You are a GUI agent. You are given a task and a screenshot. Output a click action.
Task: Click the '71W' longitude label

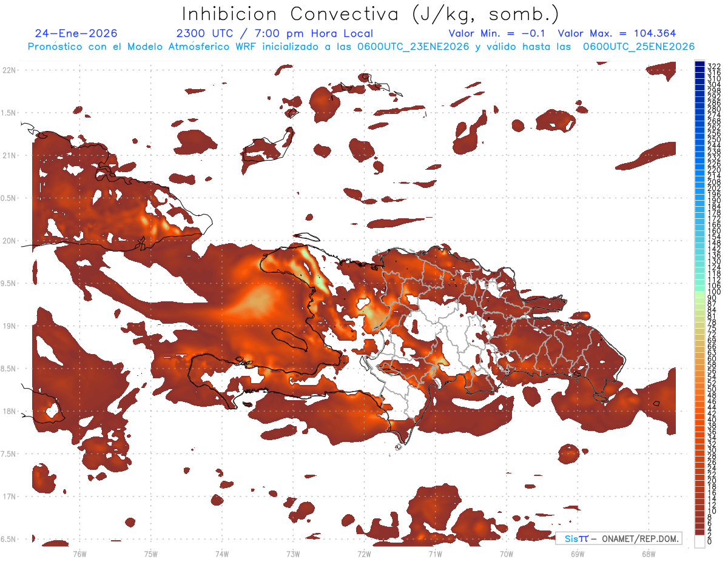[435, 554]
